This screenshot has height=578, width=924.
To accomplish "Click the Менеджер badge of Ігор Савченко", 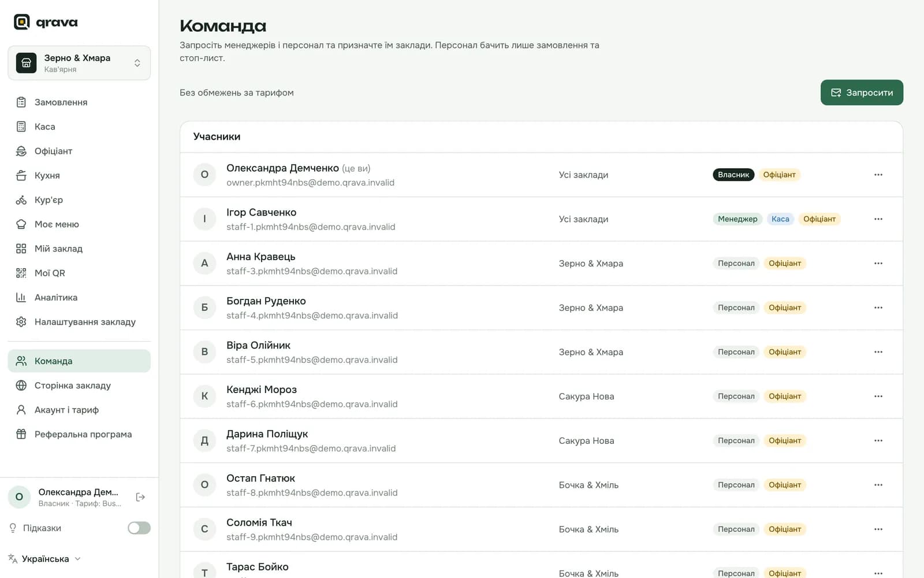I will click(737, 219).
